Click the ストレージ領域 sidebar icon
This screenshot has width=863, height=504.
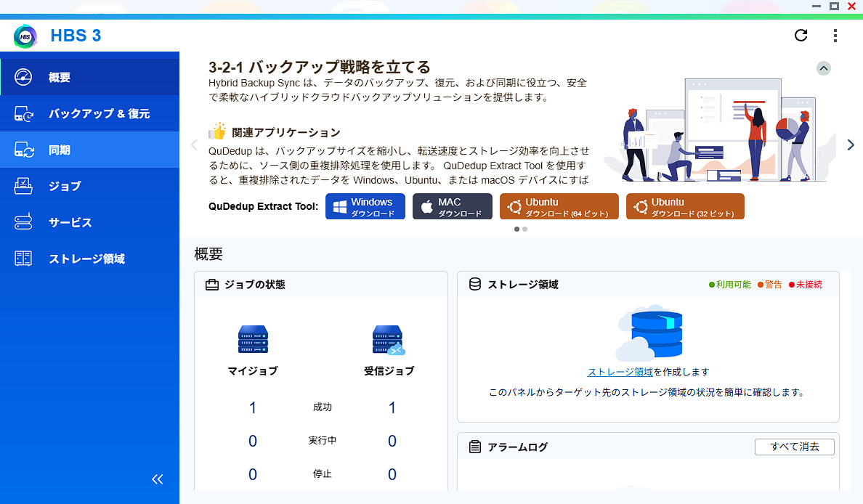[23, 259]
